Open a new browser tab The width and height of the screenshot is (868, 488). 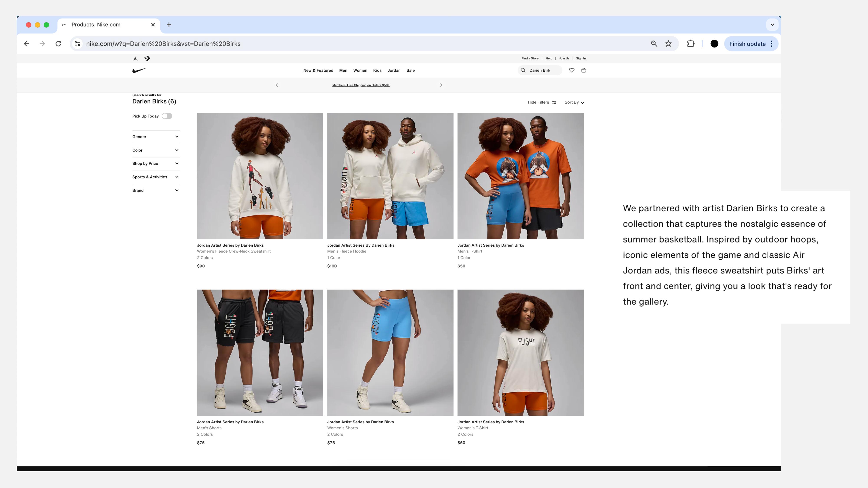tap(169, 25)
